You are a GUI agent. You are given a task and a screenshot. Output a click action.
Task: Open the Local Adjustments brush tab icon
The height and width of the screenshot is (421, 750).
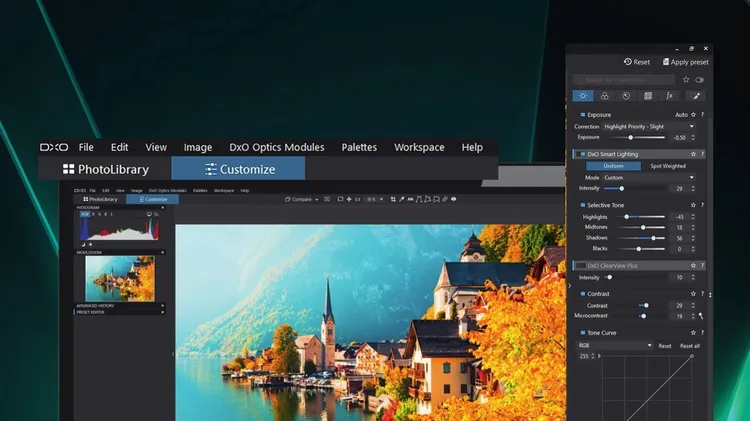pos(694,96)
